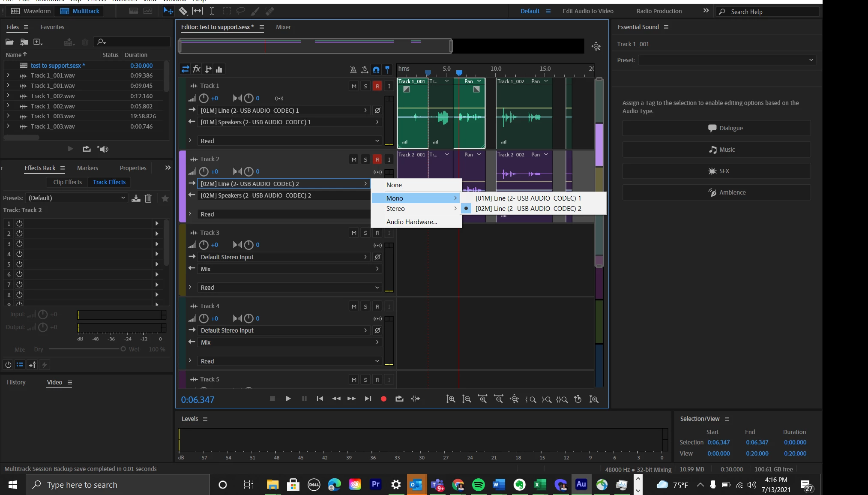Disarm Track 2's record button
This screenshot has width=868, height=495.
coord(377,159)
